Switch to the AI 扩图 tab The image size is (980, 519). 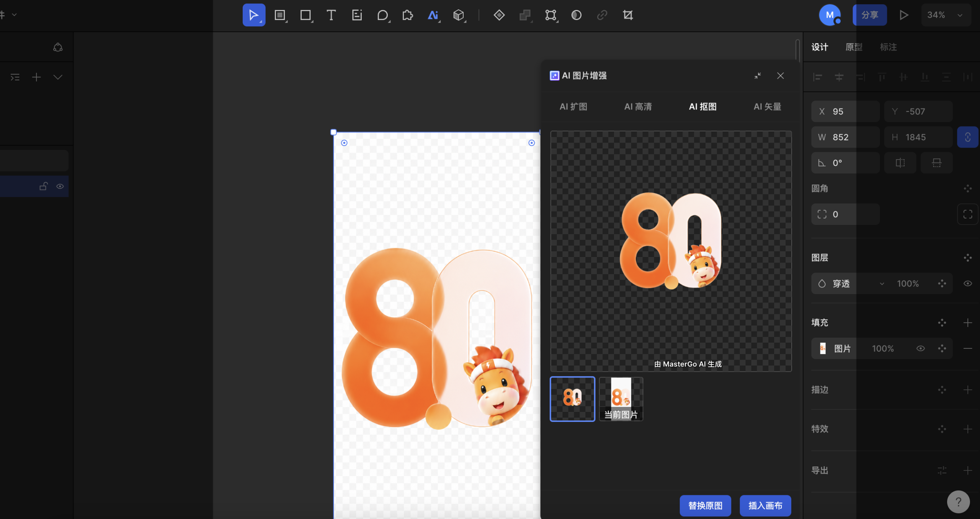(x=573, y=107)
